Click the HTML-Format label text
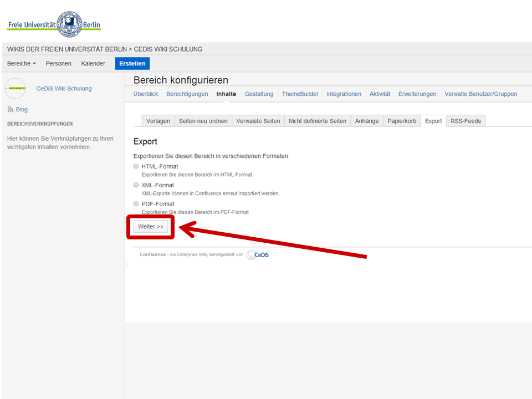Screen dimensions: 532x399 (x=160, y=167)
